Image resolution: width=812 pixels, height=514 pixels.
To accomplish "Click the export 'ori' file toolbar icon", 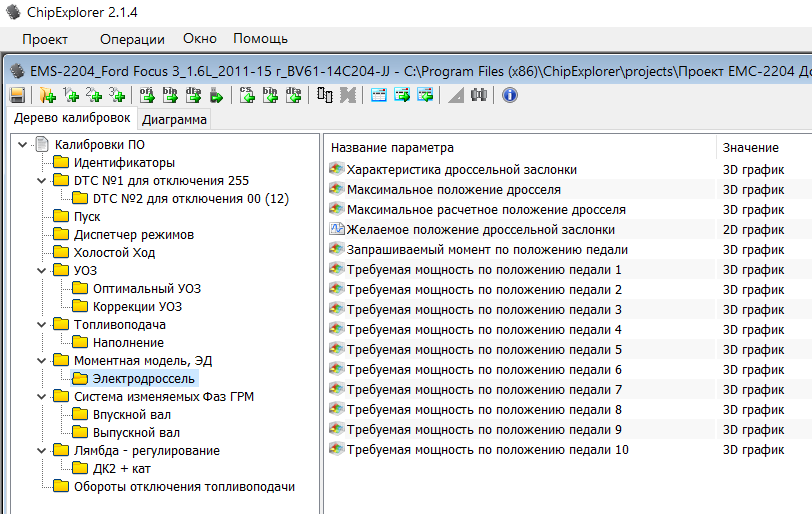I will [146, 96].
